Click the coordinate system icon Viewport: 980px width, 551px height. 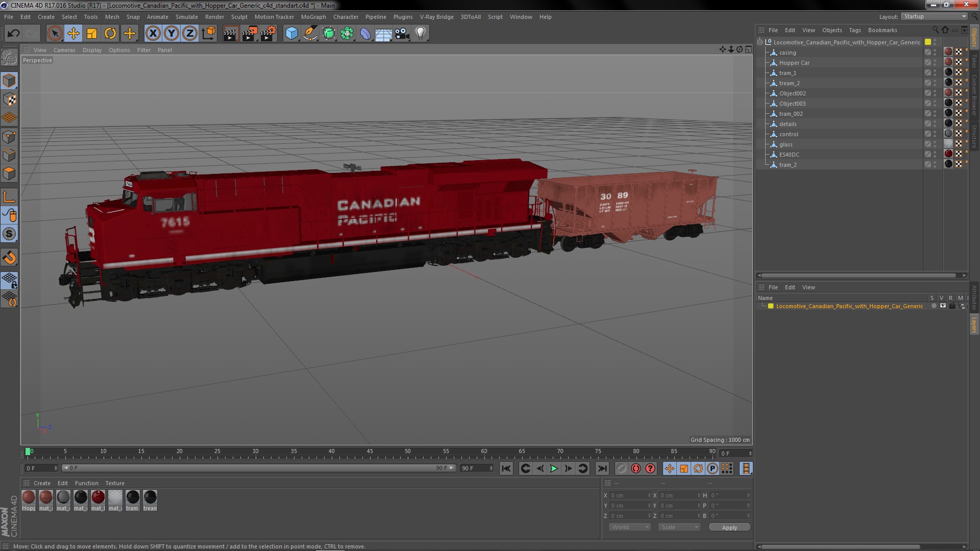coord(208,34)
